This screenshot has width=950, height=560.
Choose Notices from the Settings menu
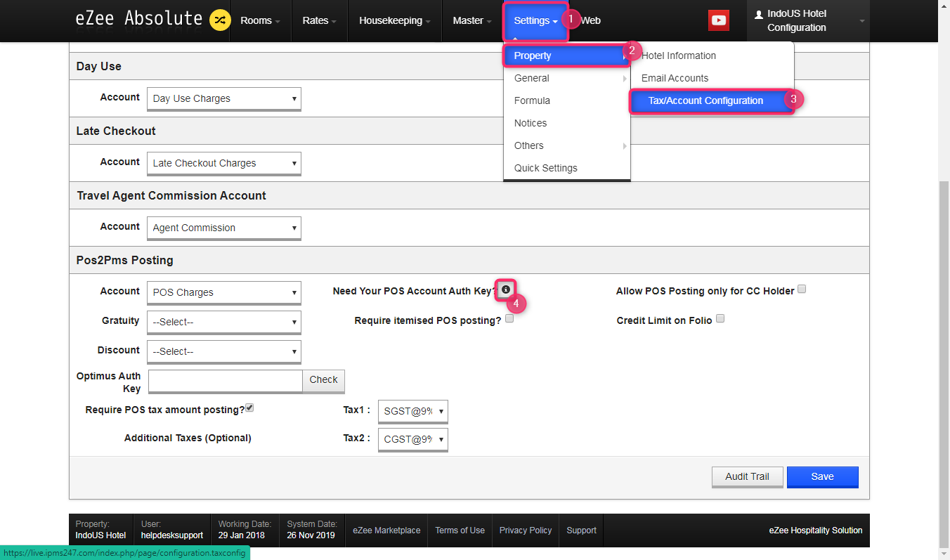pyautogui.click(x=566, y=123)
